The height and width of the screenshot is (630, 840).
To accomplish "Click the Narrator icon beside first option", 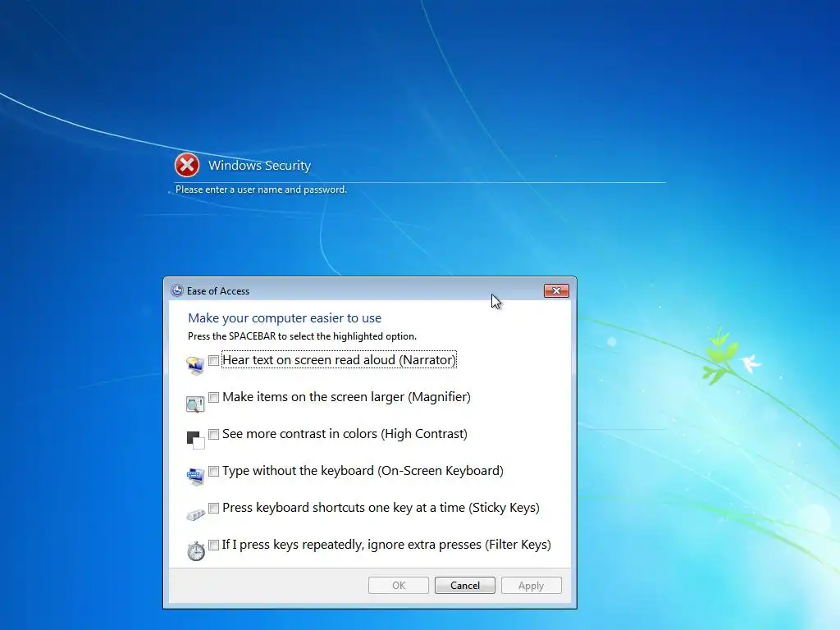I will [195, 365].
